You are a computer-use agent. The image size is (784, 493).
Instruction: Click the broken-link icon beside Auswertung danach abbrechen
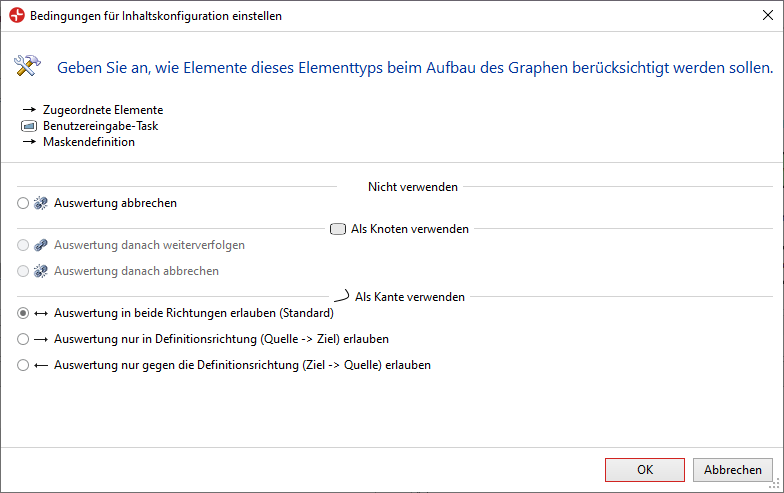40,271
